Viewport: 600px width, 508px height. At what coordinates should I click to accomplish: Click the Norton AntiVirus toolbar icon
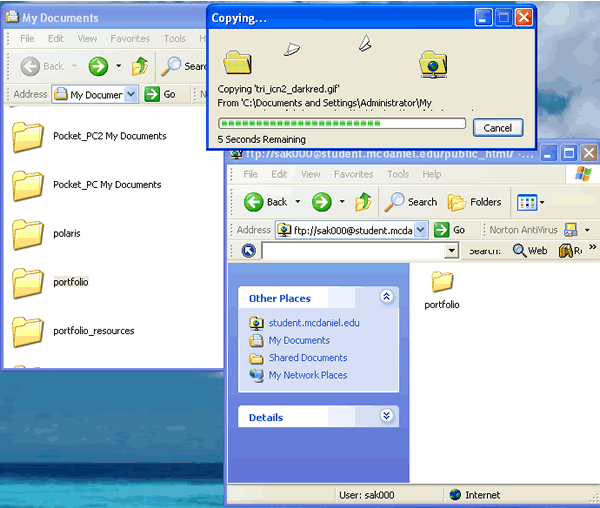[571, 230]
